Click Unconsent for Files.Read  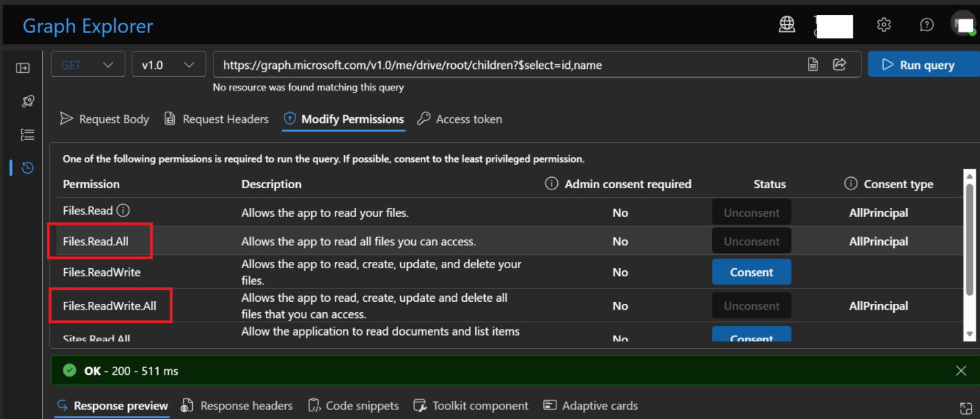(x=751, y=213)
